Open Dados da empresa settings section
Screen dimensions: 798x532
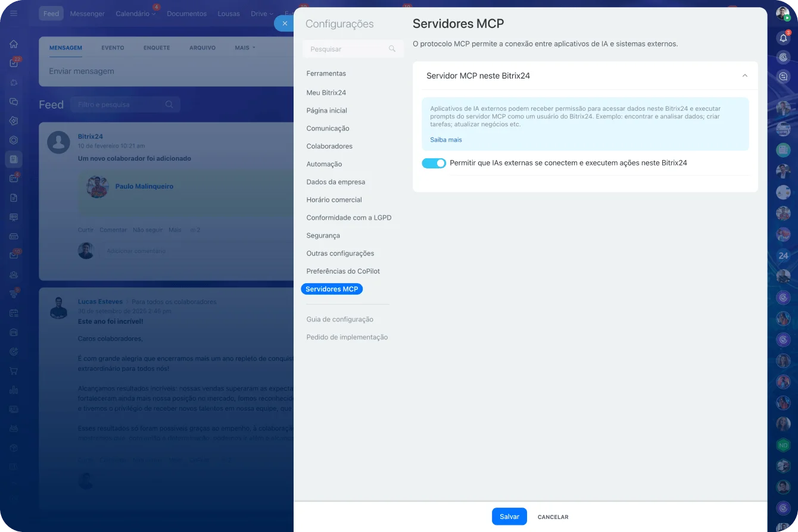coord(336,182)
